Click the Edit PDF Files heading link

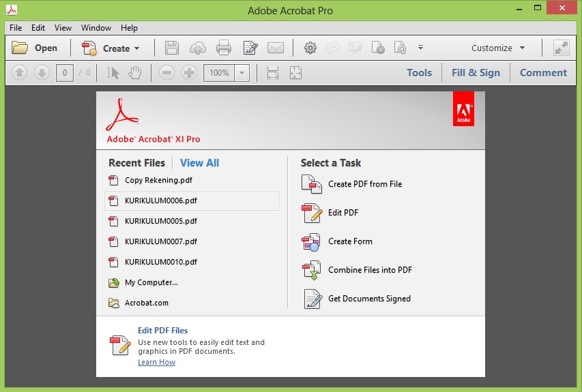point(162,331)
